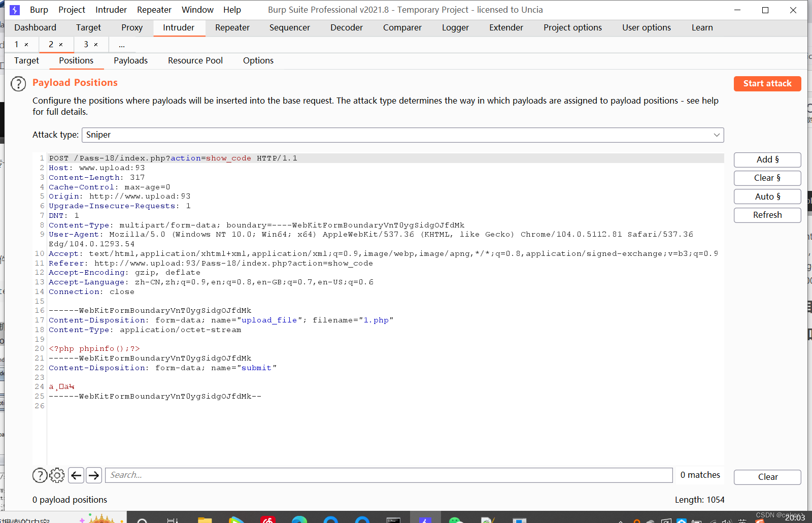The width and height of the screenshot is (812, 523).
Task: Go to previous search match with back arrow
Action: (76, 475)
